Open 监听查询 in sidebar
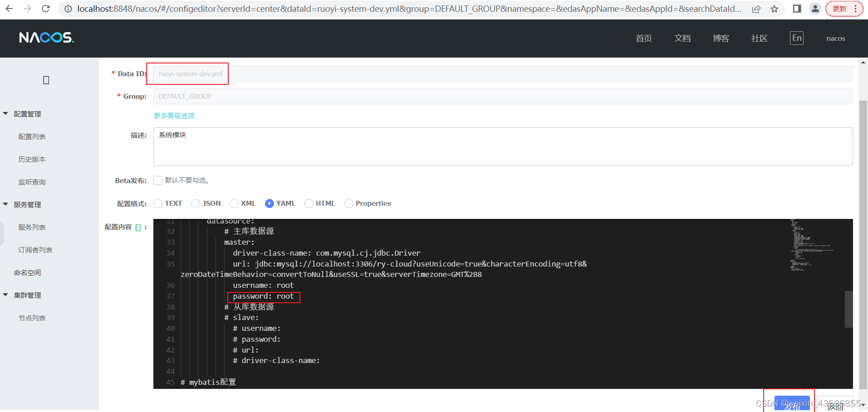The height and width of the screenshot is (412, 868). [x=32, y=182]
